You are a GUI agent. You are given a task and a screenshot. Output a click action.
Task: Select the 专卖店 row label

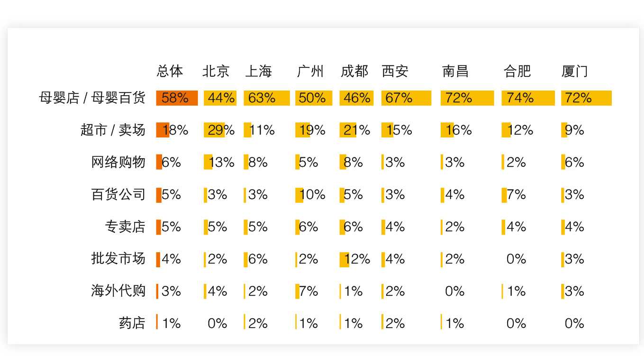[125, 227]
